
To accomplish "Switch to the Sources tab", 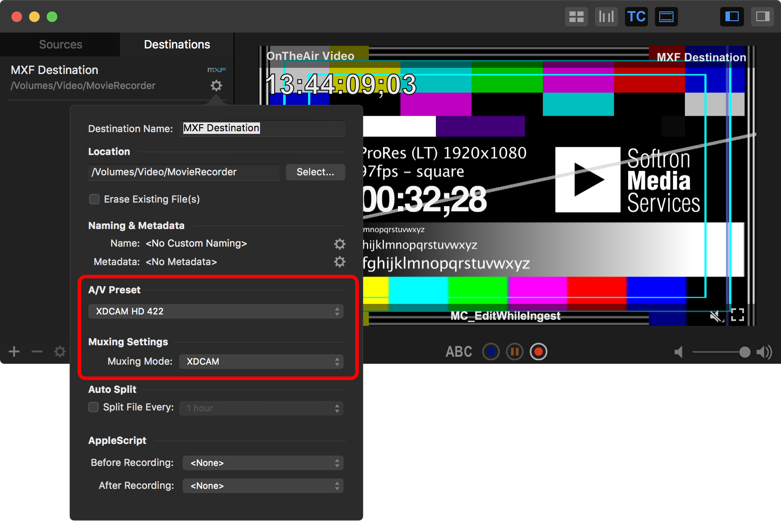I will coord(60,44).
